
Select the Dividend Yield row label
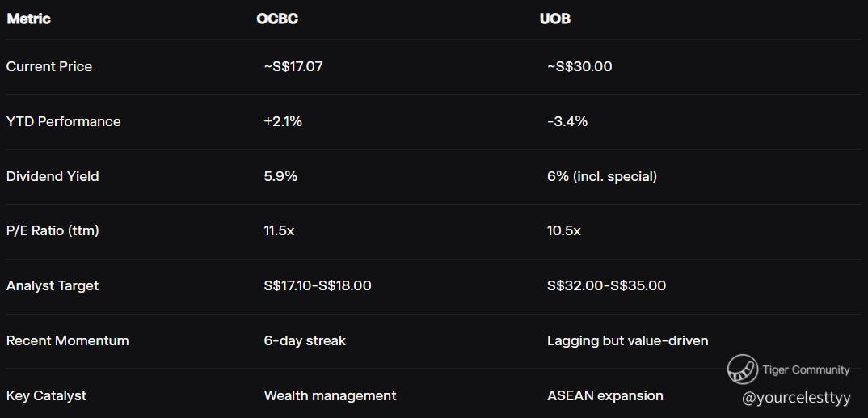pos(53,176)
